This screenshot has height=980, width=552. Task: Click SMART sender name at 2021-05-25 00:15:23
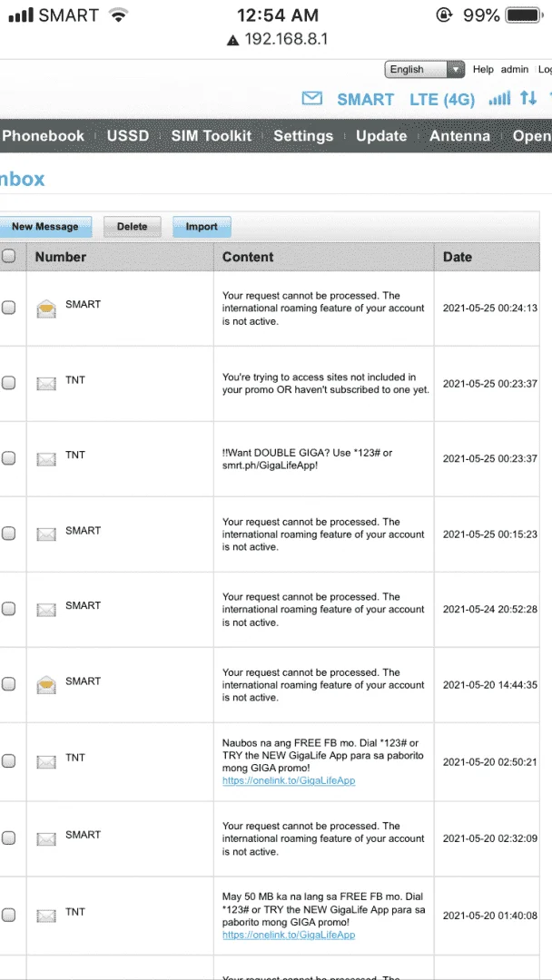pyautogui.click(x=84, y=531)
